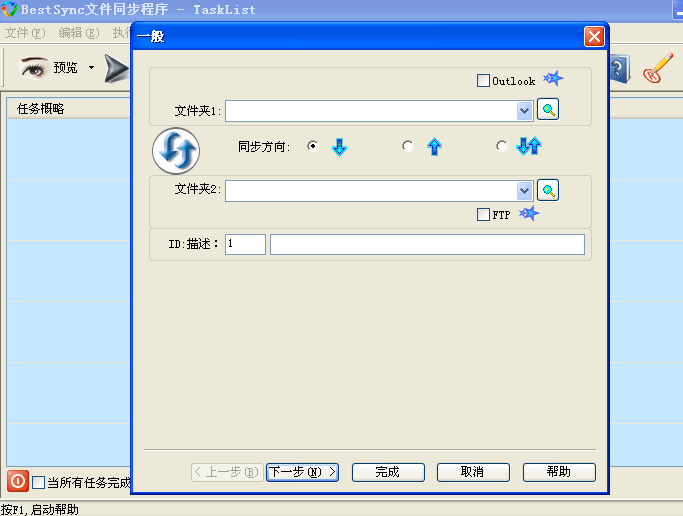This screenshot has height=516, width=683.
Task: Click the blue down arrow sync direction icon
Action: point(339,147)
